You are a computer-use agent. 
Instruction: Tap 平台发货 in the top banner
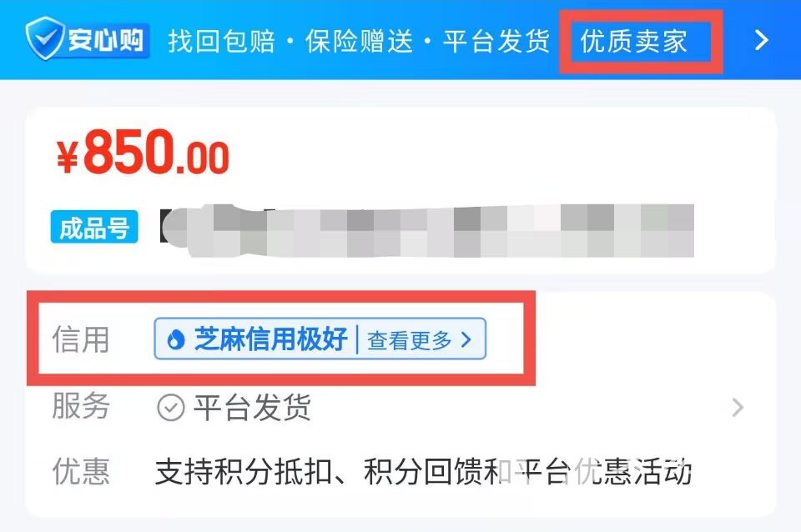tap(496, 41)
